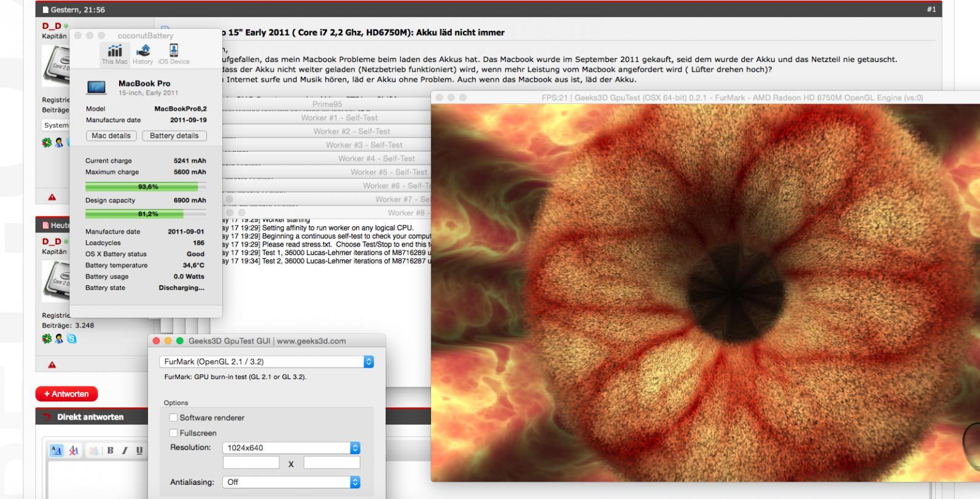This screenshot has height=499, width=980.
Task: Open the Antialiasing Off dropdown
Action: pyautogui.click(x=291, y=482)
